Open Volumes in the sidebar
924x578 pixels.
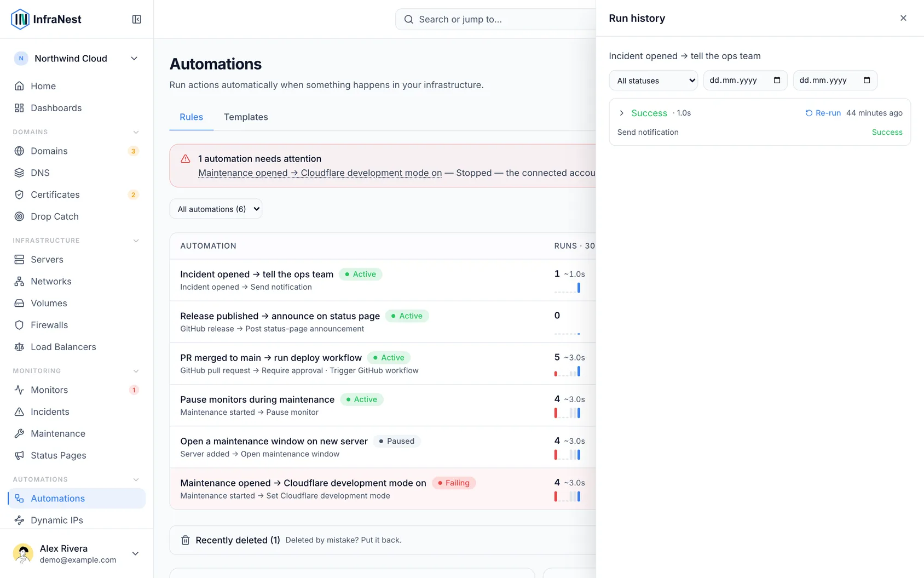tap(77, 303)
